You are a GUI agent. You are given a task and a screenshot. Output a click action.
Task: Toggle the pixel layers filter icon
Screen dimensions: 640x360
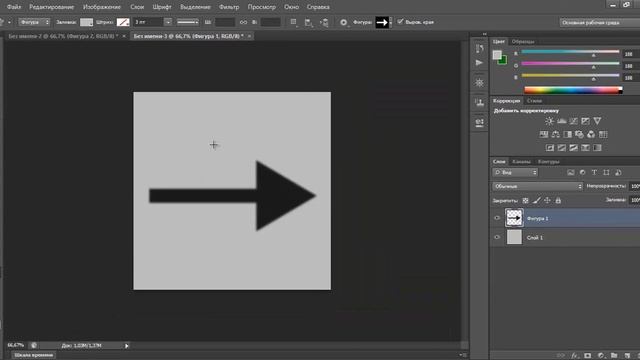tap(571, 173)
